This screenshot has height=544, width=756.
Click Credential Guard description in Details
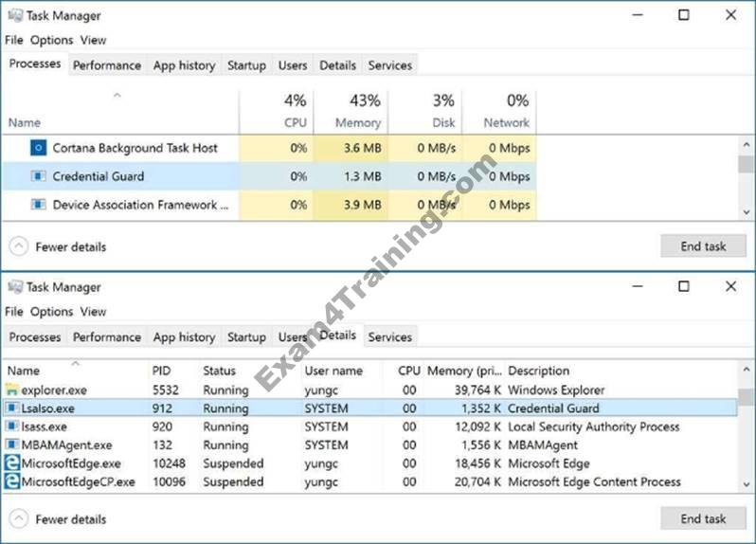pyautogui.click(x=553, y=408)
